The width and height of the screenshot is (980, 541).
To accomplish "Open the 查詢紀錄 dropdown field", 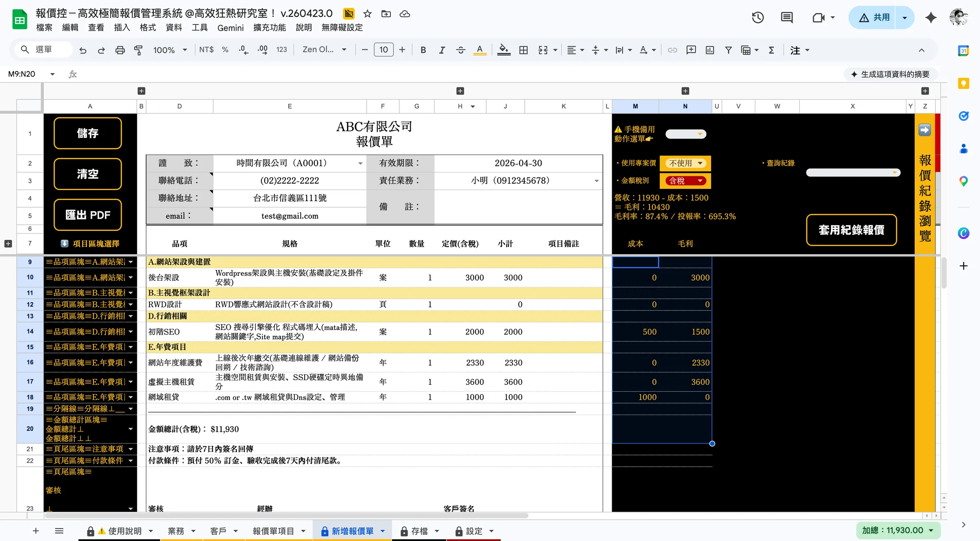I will pos(853,173).
